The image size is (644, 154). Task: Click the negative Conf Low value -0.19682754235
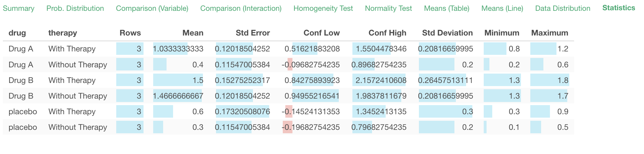[311, 127]
